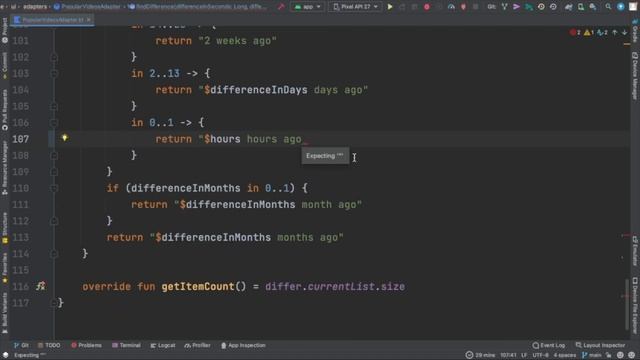Open the App Inspection tool window
Screen dimensions: 640x360
(243, 345)
